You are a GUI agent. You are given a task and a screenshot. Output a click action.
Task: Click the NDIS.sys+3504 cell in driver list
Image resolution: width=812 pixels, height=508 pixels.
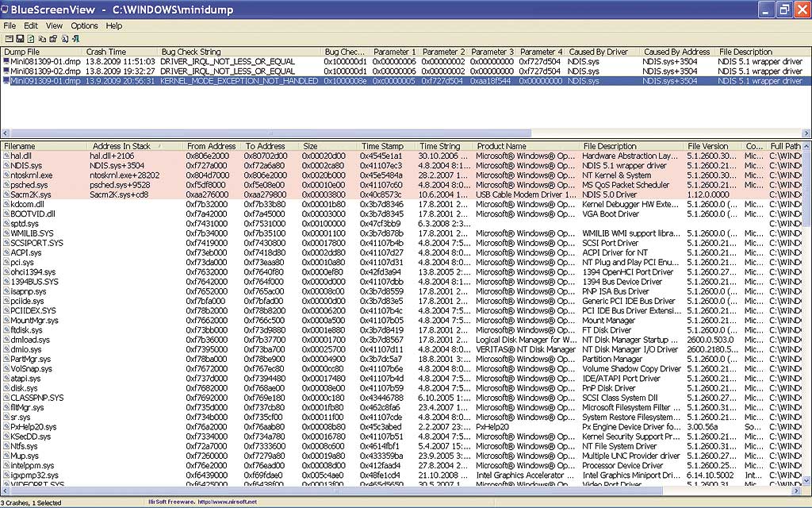pyautogui.click(x=117, y=165)
